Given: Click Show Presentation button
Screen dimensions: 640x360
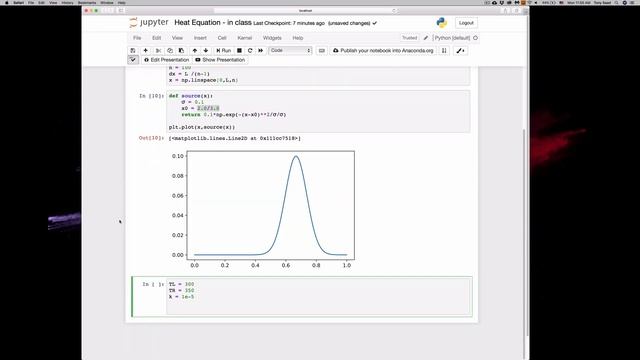Looking at the screenshot, I should coord(220,60).
